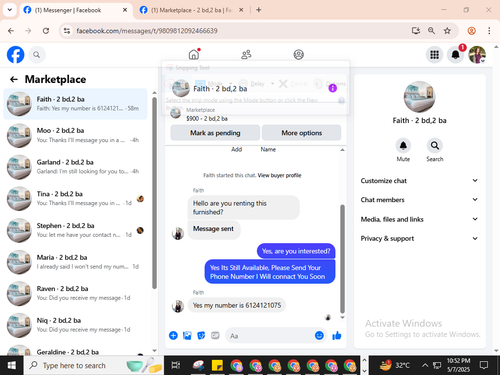The height and width of the screenshot is (375, 500).
Task: Go back using the Marketplace arrow
Action: coord(14,79)
